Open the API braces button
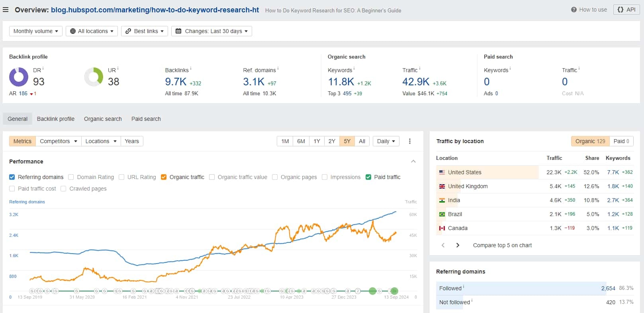Screen dimensions: 644x313 (626, 10)
